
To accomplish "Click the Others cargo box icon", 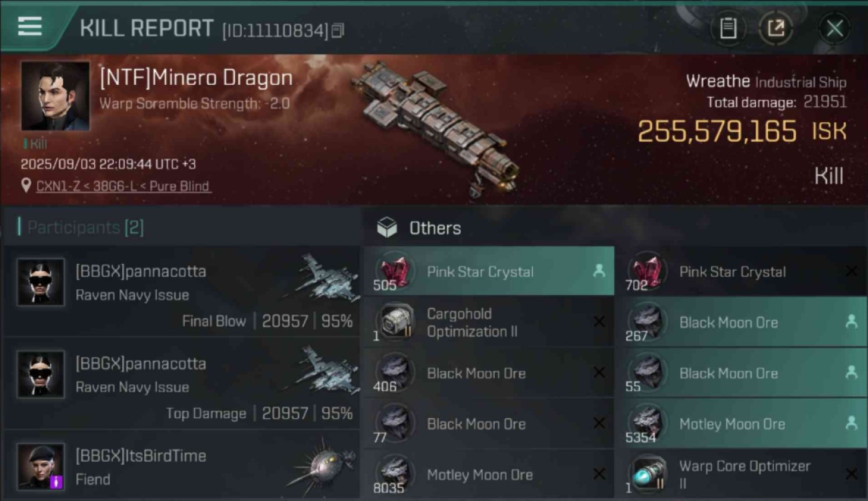I will (387, 228).
